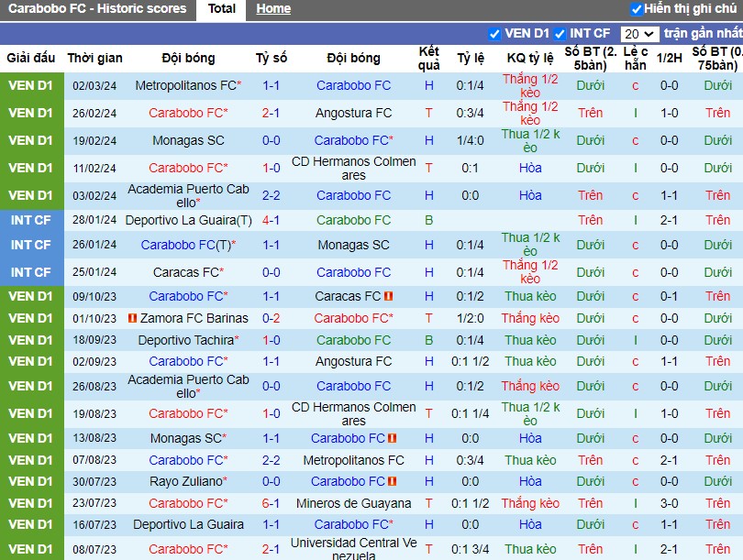Click the 0-1 half-time score on 09/10/23
The height and width of the screenshot is (560, 743).
(669, 296)
